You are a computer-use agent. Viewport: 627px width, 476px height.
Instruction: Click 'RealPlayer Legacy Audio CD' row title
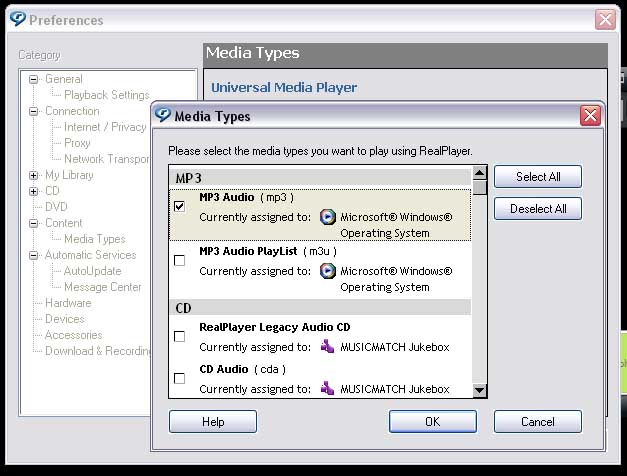[275, 327]
